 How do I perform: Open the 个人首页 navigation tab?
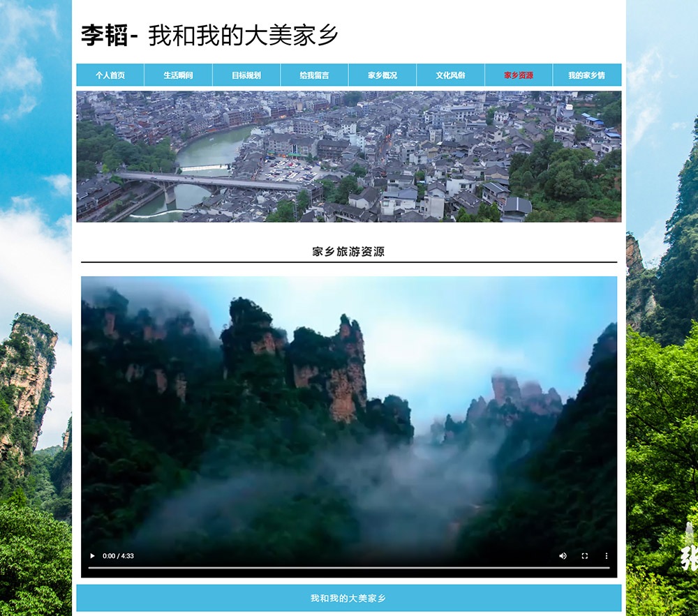tap(110, 75)
